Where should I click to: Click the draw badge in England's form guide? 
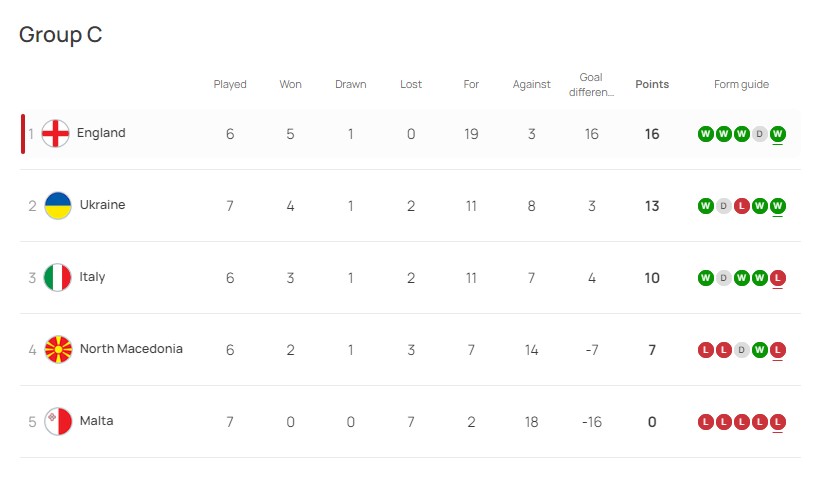759,134
